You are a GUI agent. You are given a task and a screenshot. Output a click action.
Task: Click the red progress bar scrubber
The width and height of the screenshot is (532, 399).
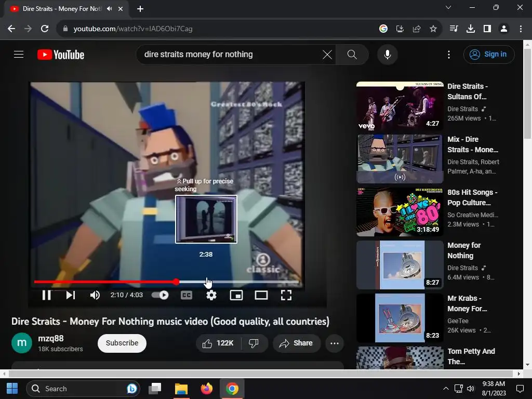[176, 282]
